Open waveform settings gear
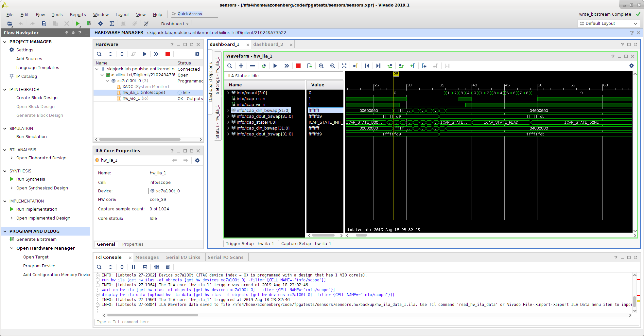 click(x=632, y=66)
